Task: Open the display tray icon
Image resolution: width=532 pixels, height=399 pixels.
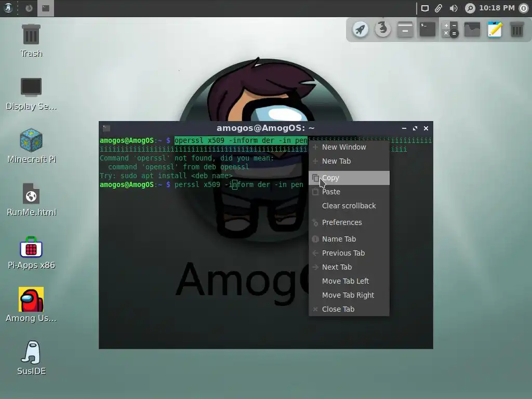Action: pos(425,8)
